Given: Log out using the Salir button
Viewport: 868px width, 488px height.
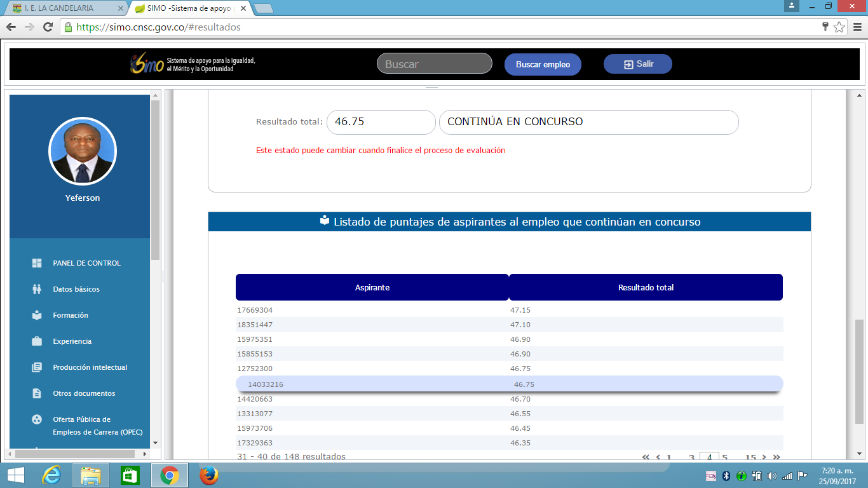Looking at the screenshot, I should pos(637,64).
